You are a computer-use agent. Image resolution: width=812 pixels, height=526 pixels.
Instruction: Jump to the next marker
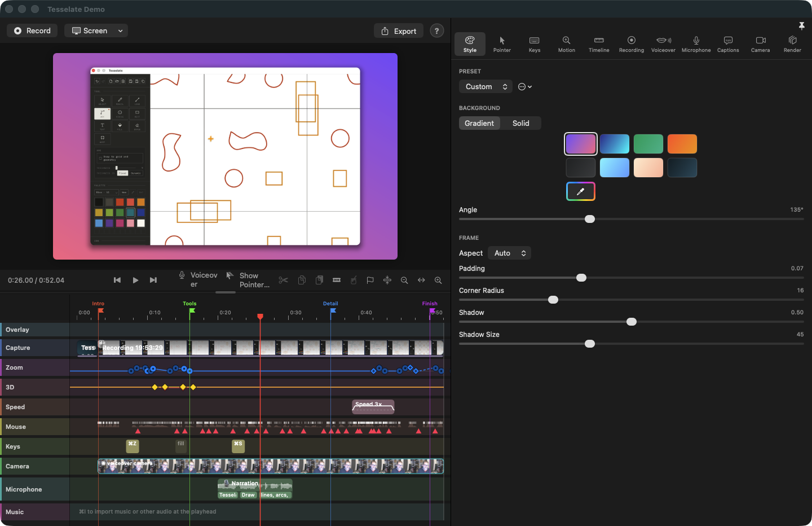coord(153,280)
